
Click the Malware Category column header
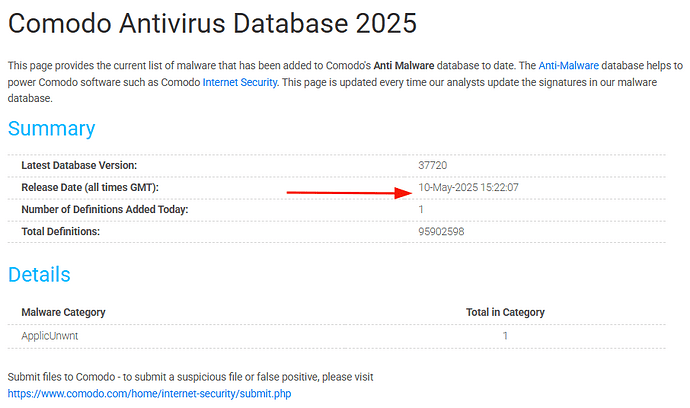[x=63, y=312]
